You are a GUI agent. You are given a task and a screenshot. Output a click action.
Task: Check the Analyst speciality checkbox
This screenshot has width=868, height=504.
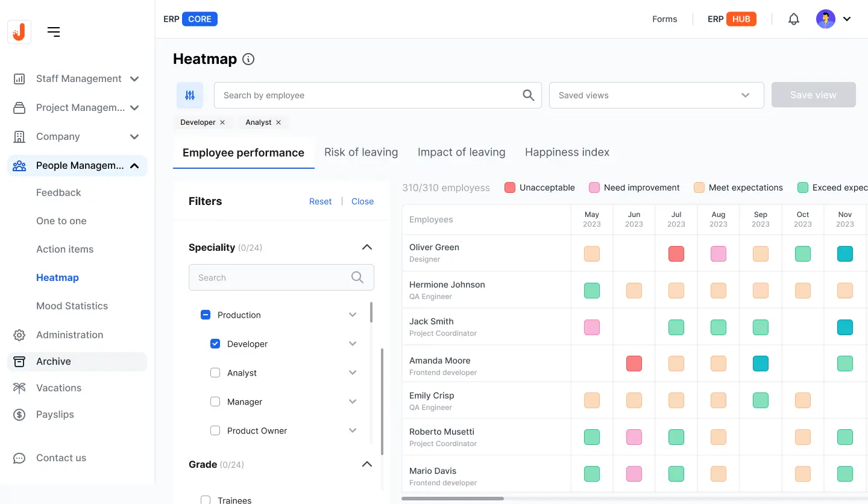[x=215, y=372]
